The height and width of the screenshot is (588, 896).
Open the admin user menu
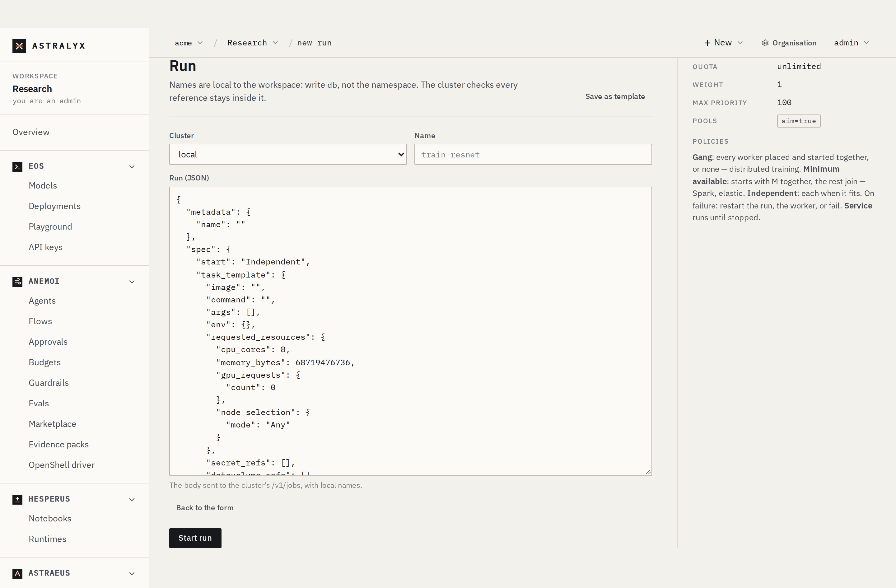[x=852, y=43]
